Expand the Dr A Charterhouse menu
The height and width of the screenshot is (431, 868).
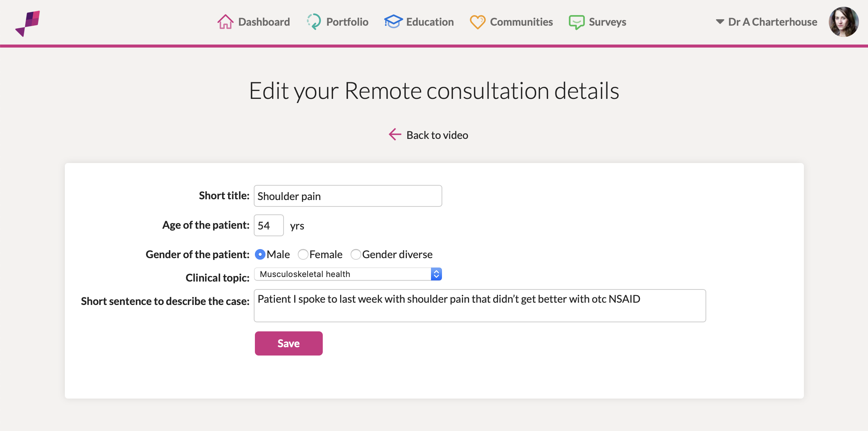click(x=766, y=22)
